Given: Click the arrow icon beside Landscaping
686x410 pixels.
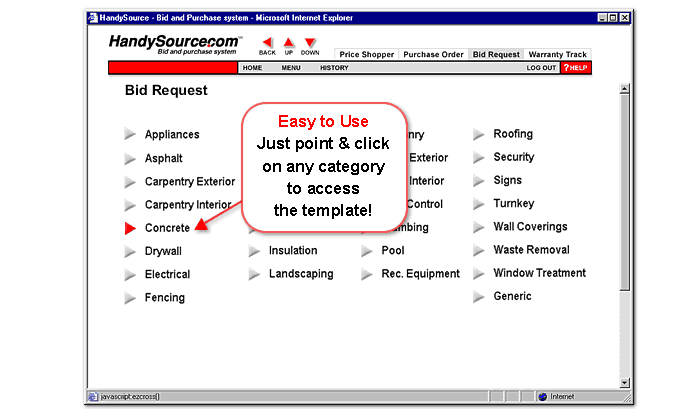Looking at the screenshot, I should coord(254,274).
